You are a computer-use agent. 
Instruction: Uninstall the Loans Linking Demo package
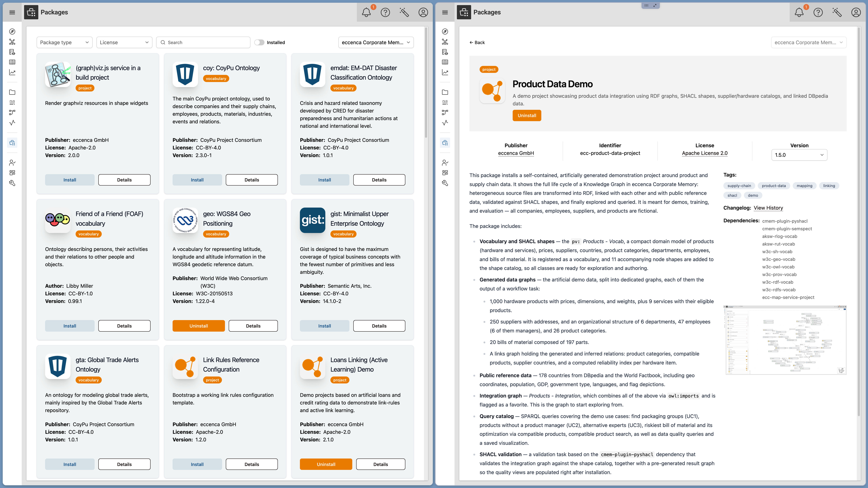pos(326,464)
